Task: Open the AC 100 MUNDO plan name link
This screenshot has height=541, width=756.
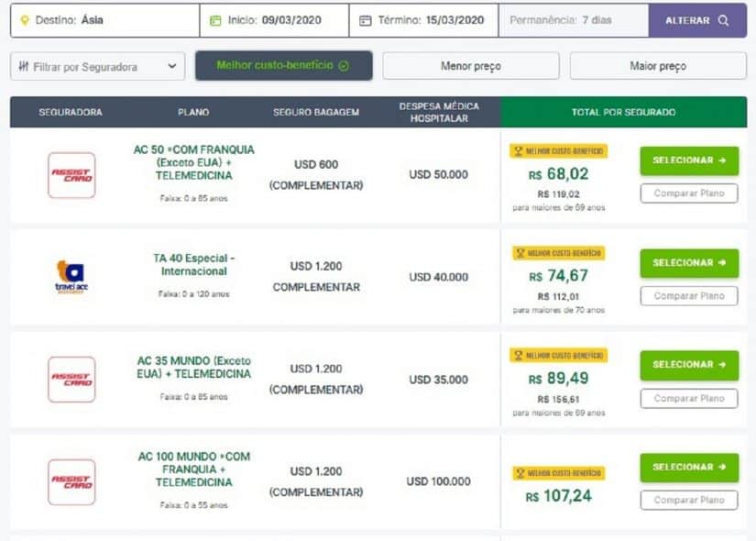Action: [x=194, y=469]
